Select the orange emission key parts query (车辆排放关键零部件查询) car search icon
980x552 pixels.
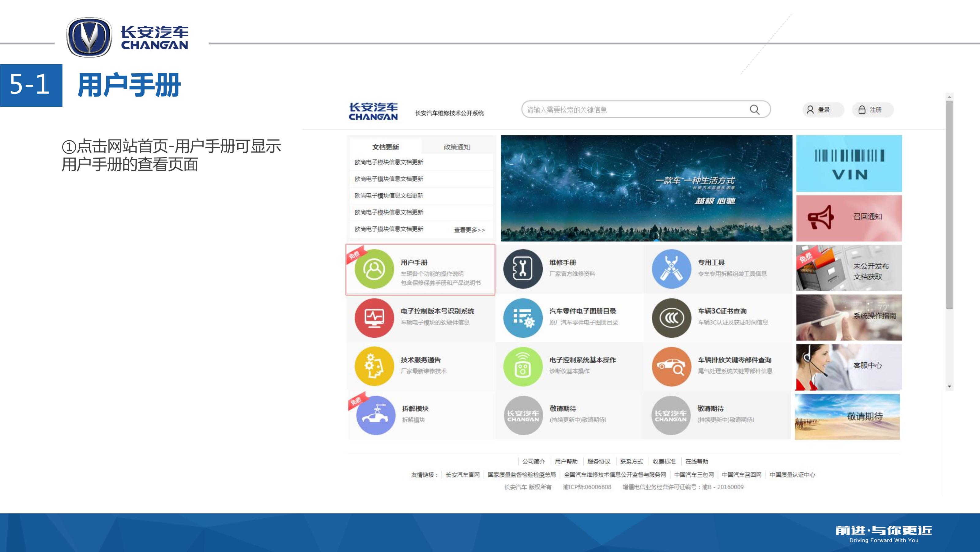coord(671,366)
